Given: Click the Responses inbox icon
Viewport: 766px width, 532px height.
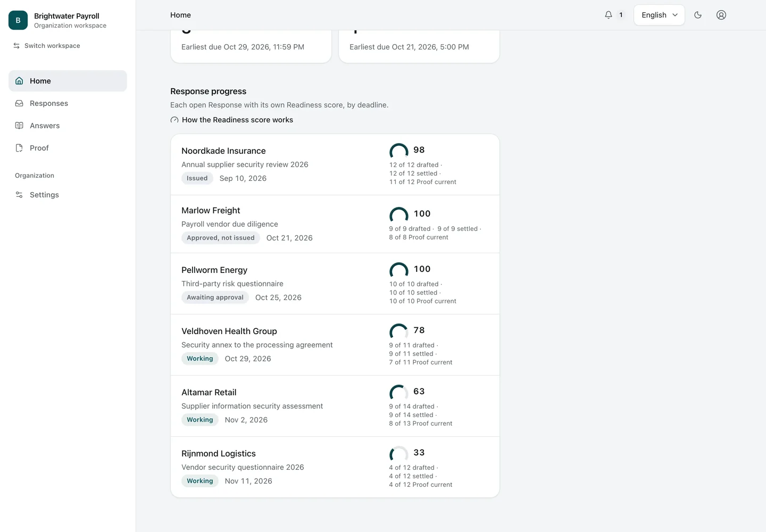Looking at the screenshot, I should pyautogui.click(x=19, y=103).
